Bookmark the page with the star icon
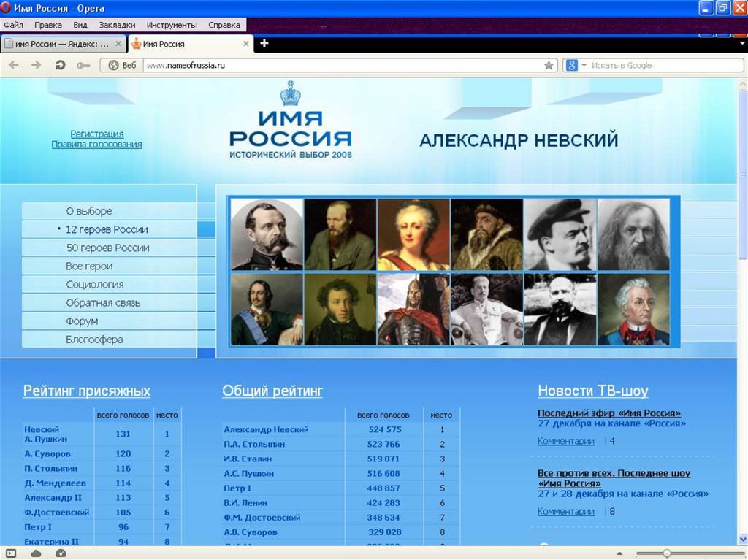The width and height of the screenshot is (748, 560). point(549,65)
